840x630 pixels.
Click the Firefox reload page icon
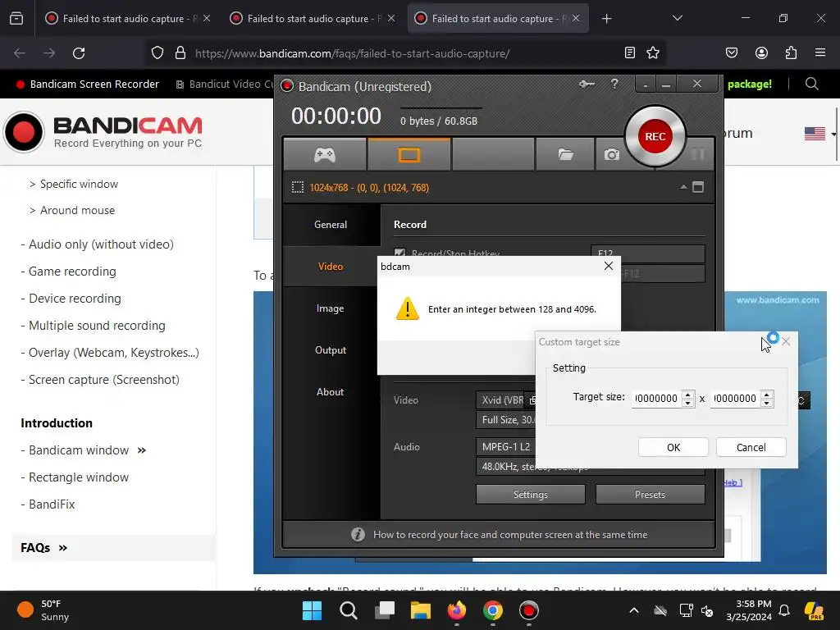coord(79,53)
